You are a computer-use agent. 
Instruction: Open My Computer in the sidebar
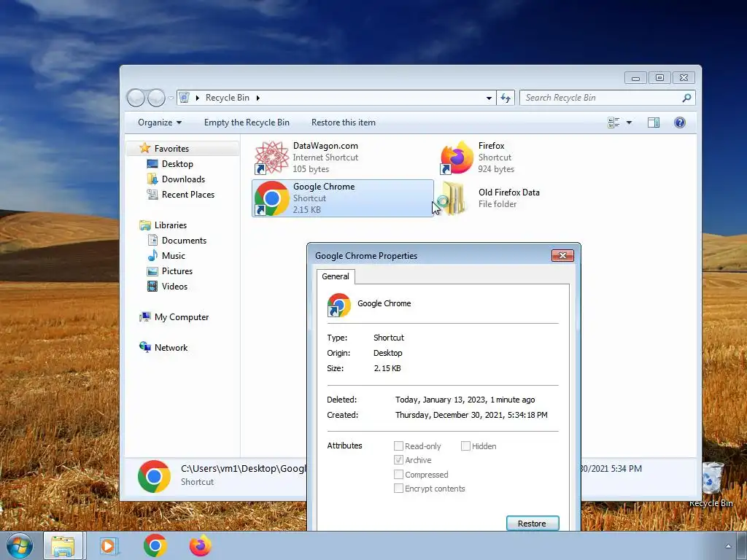[181, 317]
